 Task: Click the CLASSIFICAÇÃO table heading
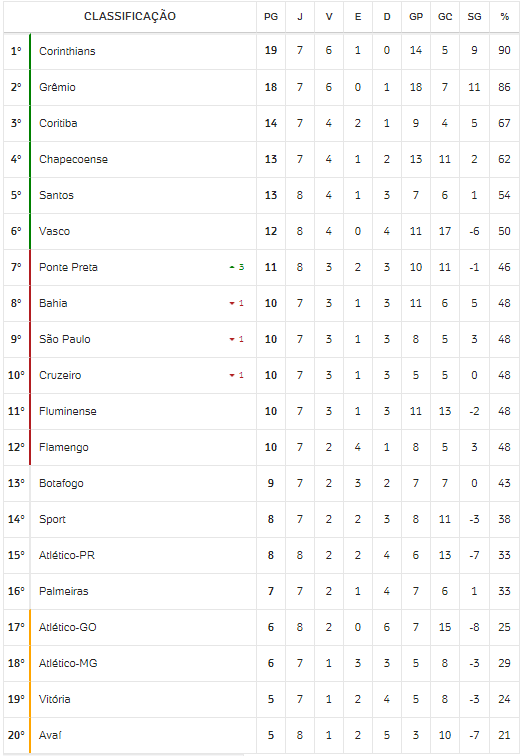click(130, 16)
